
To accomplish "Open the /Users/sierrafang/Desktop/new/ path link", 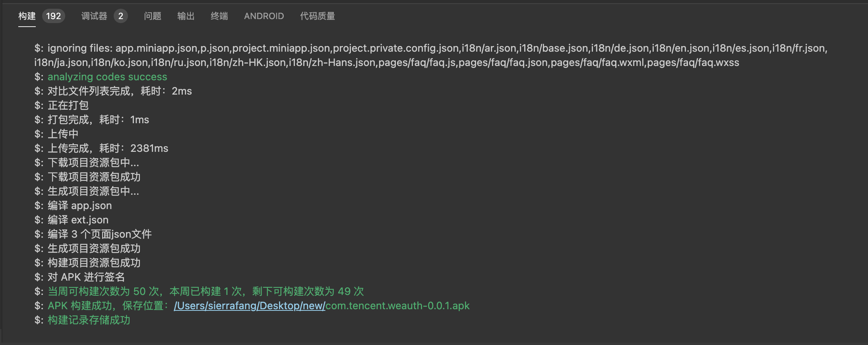I will pyautogui.click(x=249, y=306).
